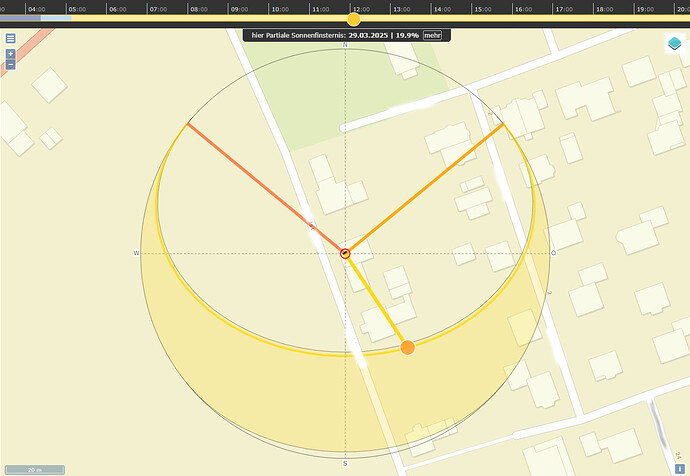The width and height of the screenshot is (690, 476).
Task: Click the red location marker at the center
Action: pyautogui.click(x=345, y=253)
